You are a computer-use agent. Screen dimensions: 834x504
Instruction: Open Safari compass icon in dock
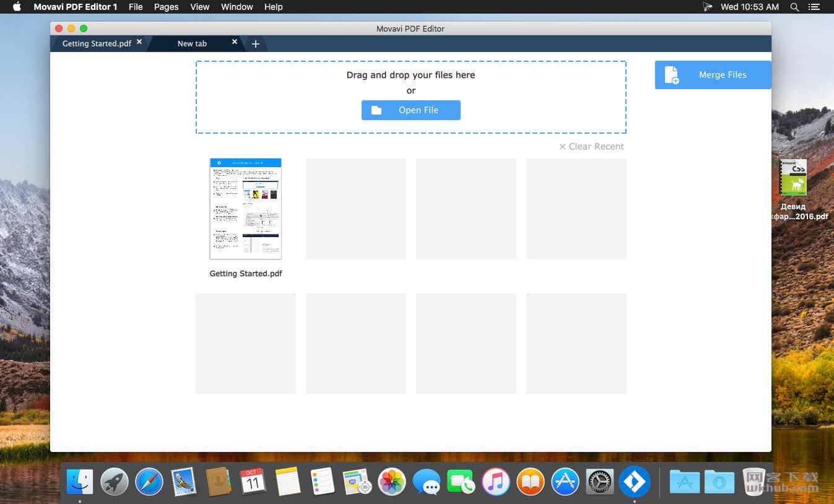click(x=149, y=481)
